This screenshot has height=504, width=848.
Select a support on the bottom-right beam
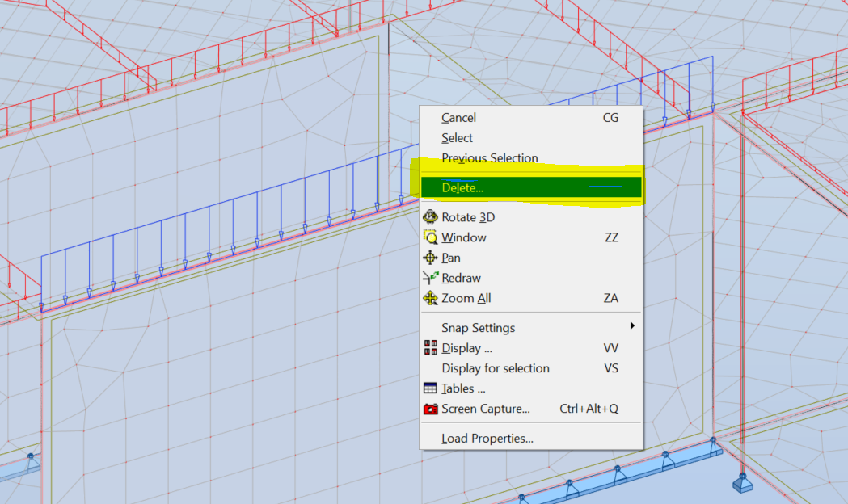point(743,485)
